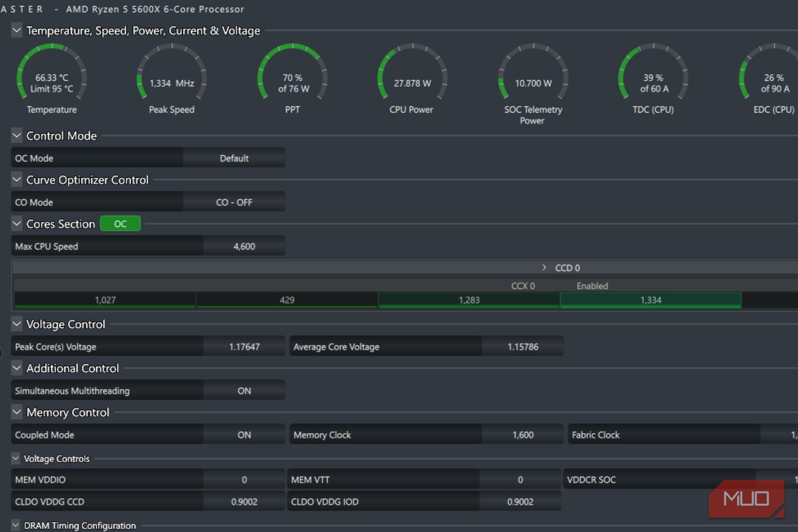The width and height of the screenshot is (798, 532).
Task: Select the core showing 1,027 MHz
Action: pyautogui.click(x=105, y=300)
